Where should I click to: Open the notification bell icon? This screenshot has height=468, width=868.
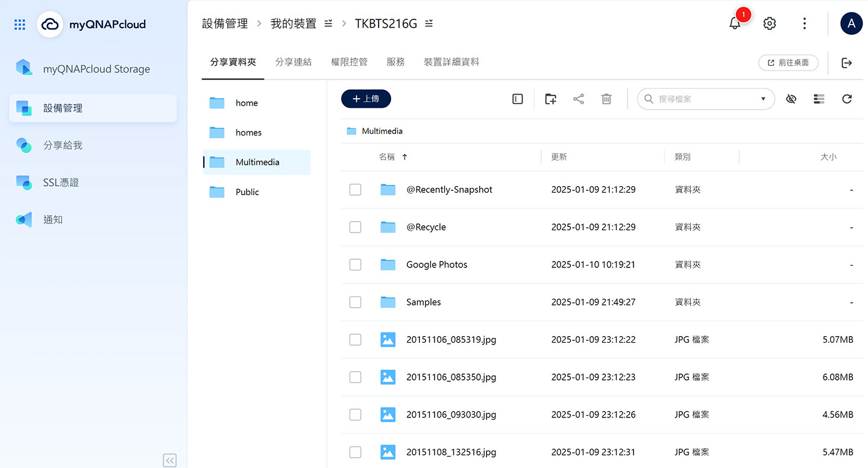tap(735, 23)
